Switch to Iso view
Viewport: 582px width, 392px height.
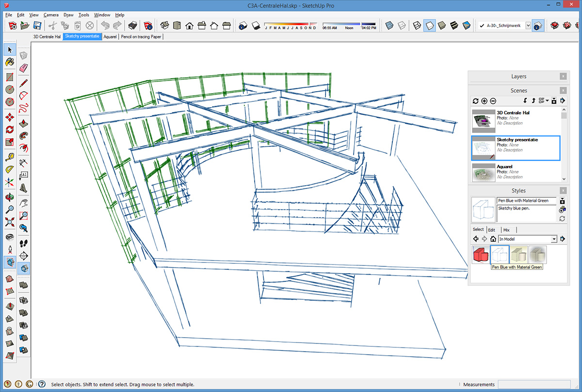tap(164, 26)
